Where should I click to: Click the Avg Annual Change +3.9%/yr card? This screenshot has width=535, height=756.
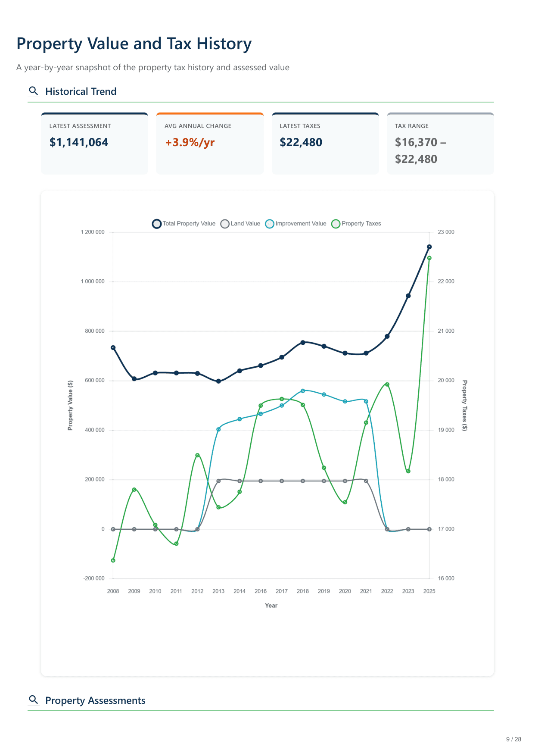[x=210, y=144]
